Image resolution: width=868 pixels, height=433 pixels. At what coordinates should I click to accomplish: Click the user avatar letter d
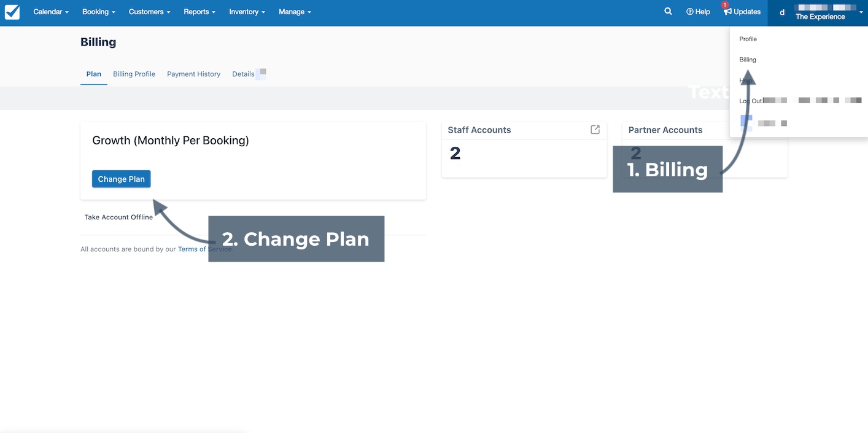(x=782, y=12)
